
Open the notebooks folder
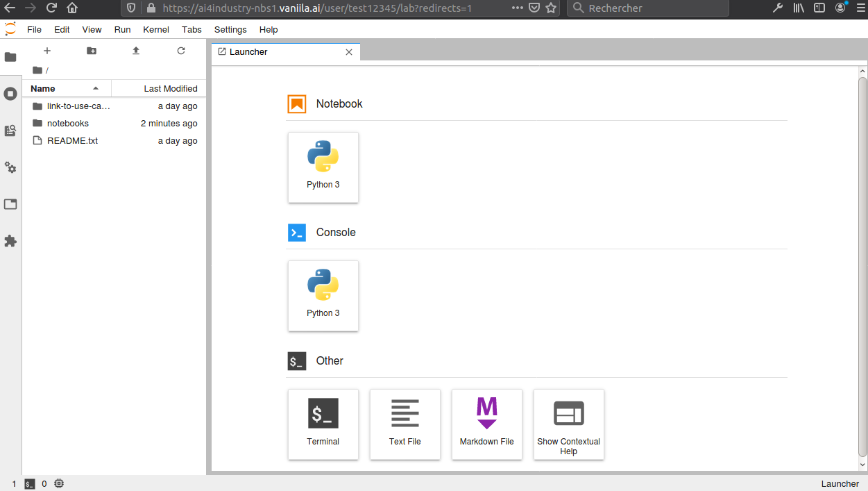68,124
